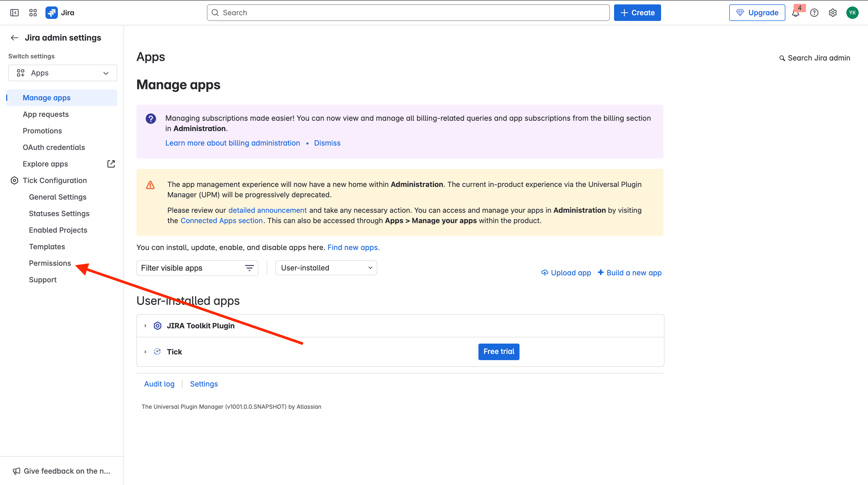Click the Find new apps link
Viewport: 868px width, 485px height.
pos(353,248)
